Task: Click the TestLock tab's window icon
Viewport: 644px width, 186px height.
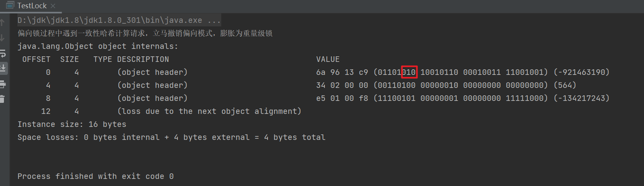Action: point(10,6)
